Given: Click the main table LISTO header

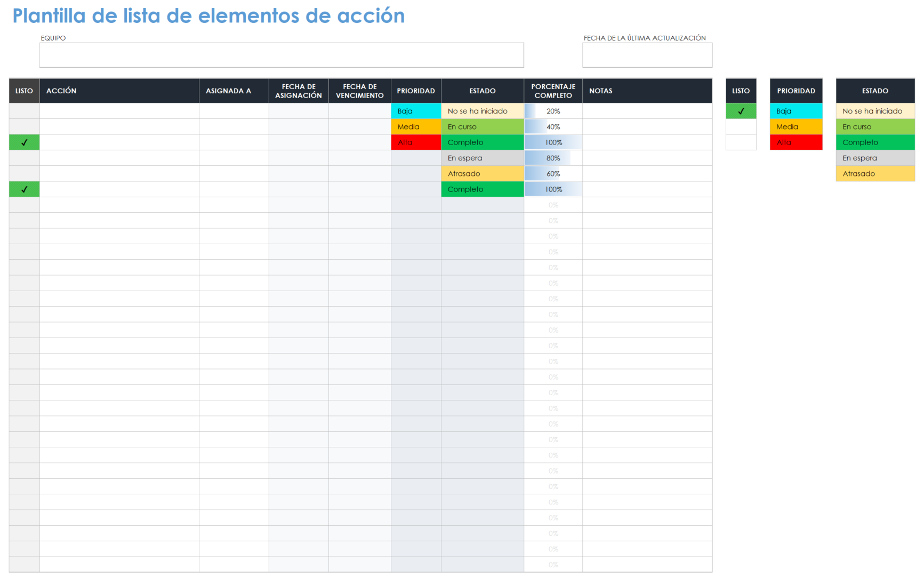Looking at the screenshot, I should pyautogui.click(x=24, y=91).
